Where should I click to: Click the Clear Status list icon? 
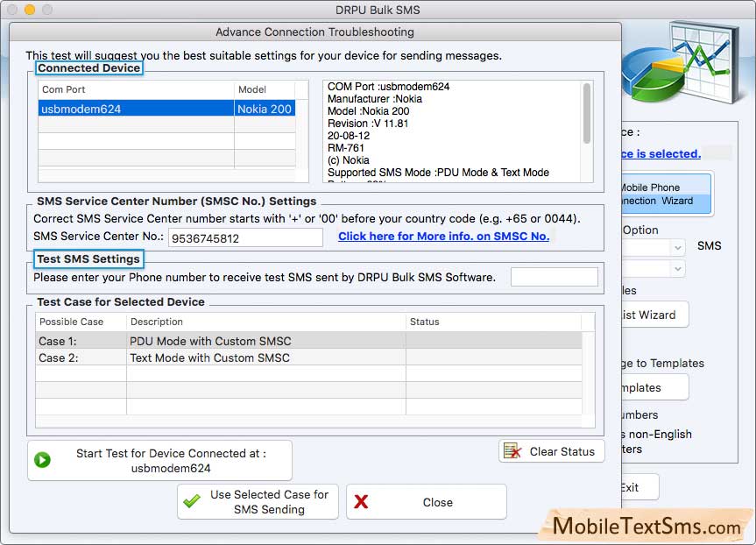[512, 451]
